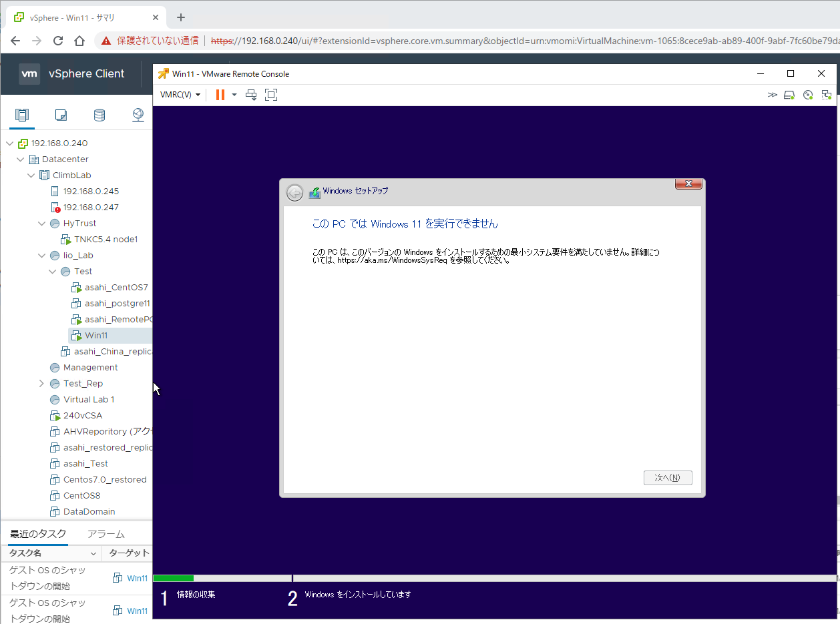Open the VMRC(V) menu
The height and width of the screenshot is (624, 840).
tap(180, 95)
